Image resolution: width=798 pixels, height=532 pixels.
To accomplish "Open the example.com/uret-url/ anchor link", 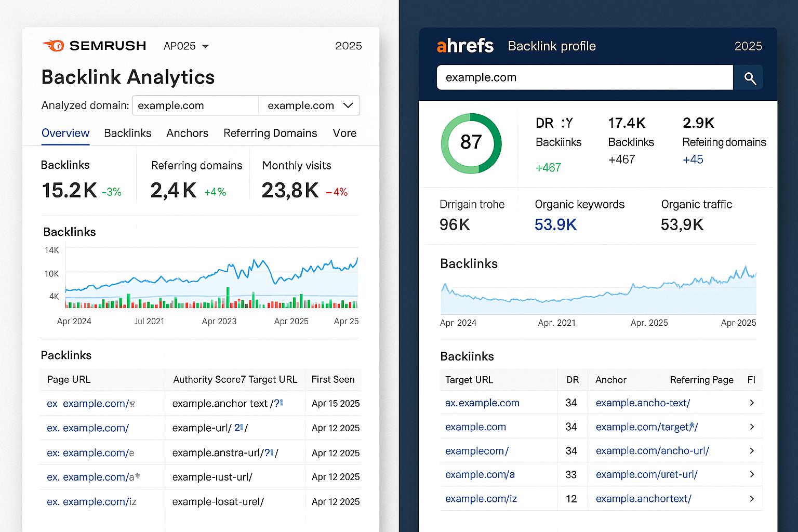I will pos(647,474).
